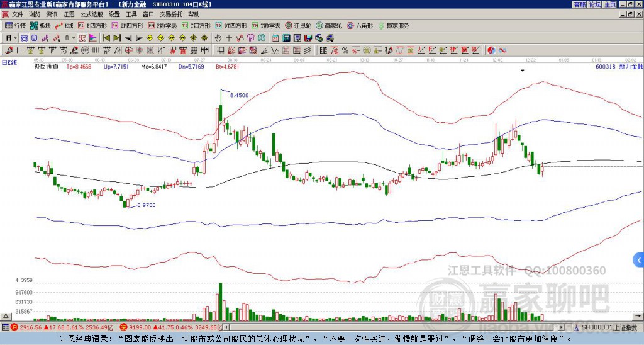This screenshot has height=345, width=644.
Task: Open the 赢家轮 tool
Action: 329,25
